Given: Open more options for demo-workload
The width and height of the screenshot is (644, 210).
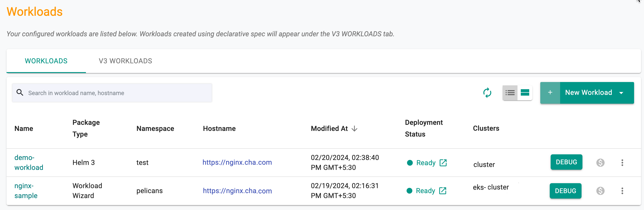Looking at the screenshot, I should coord(622,163).
